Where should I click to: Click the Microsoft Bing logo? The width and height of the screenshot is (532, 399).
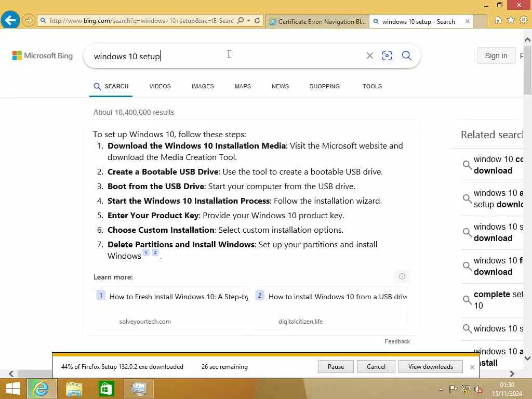tap(43, 56)
